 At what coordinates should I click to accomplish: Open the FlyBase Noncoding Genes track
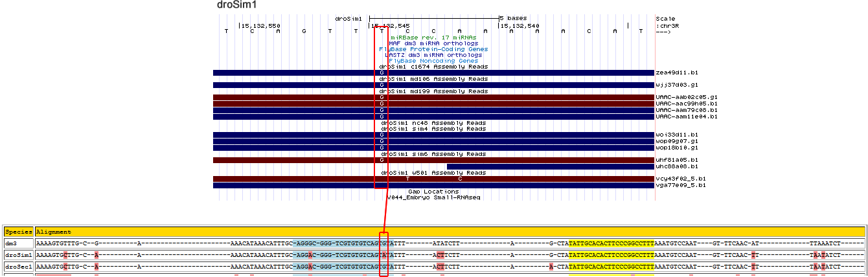tap(433, 61)
